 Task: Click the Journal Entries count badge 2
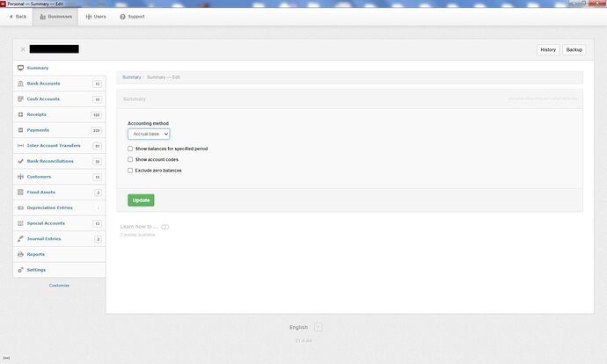coord(99,239)
